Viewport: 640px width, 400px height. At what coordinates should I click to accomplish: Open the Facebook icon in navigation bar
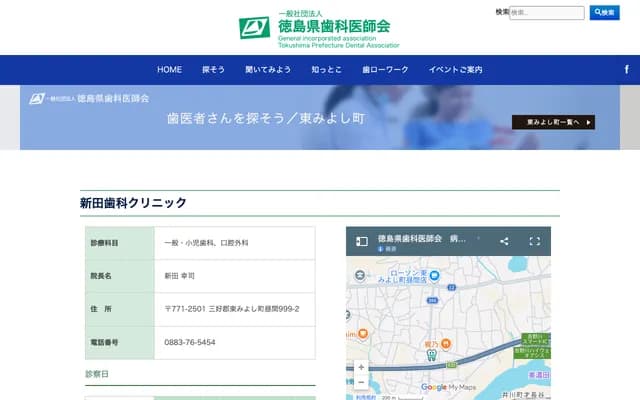(x=627, y=70)
